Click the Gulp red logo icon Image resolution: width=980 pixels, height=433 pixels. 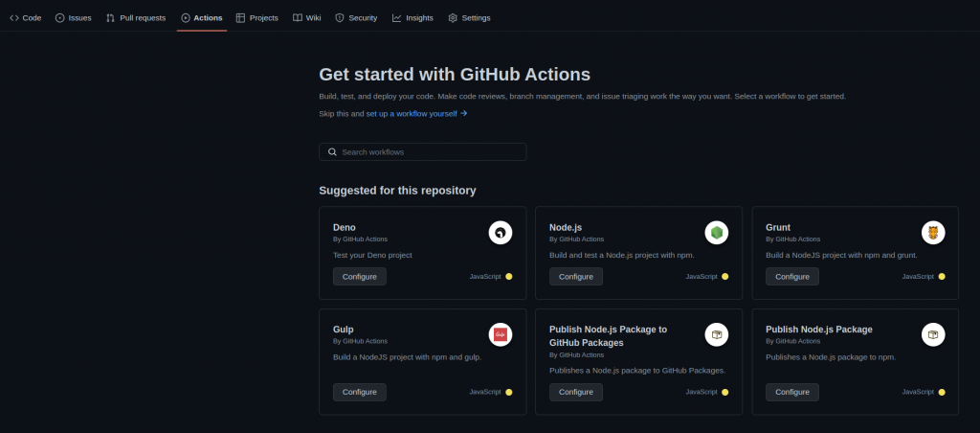[501, 334]
